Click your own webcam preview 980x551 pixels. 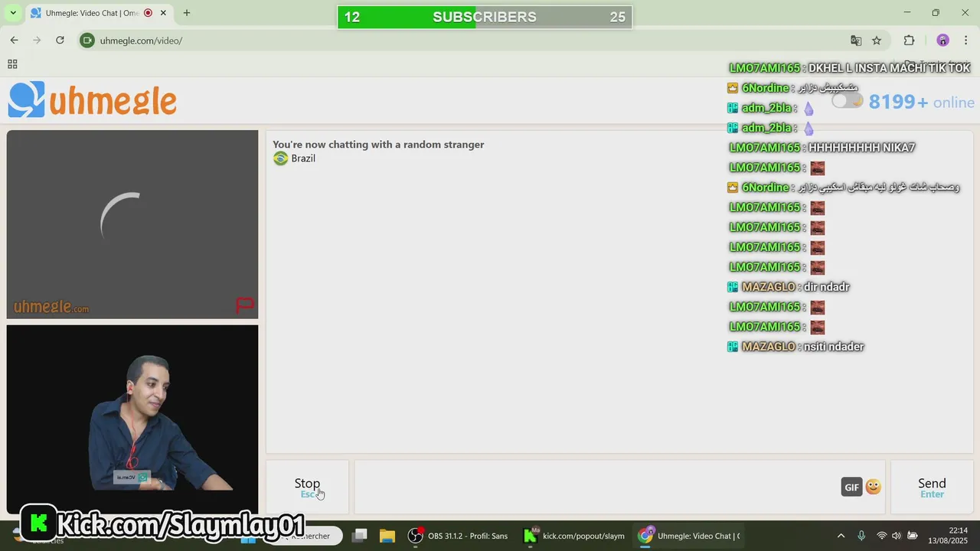pos(132,419)
